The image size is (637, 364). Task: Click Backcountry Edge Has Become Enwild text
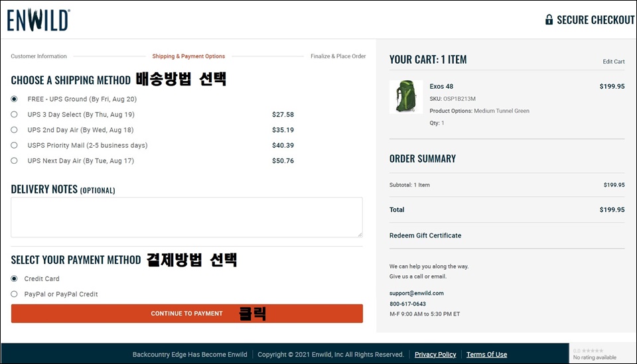click(190, 354)
